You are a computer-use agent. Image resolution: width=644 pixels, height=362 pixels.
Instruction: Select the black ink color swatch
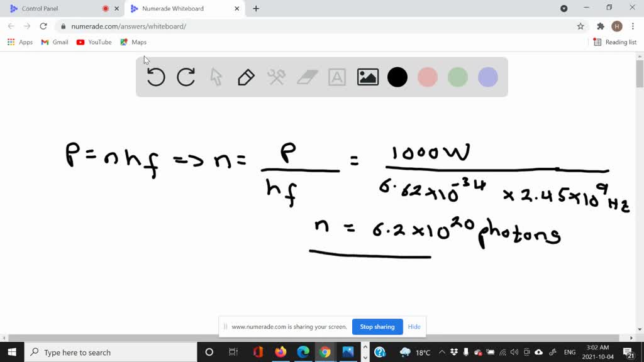point(397,77)
